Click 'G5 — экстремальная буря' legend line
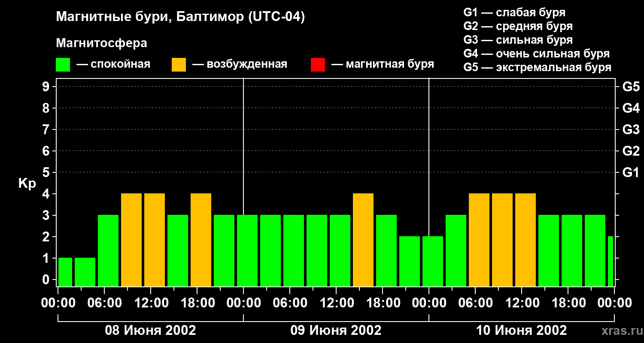 pyautogui.click(x=537, y=67)
